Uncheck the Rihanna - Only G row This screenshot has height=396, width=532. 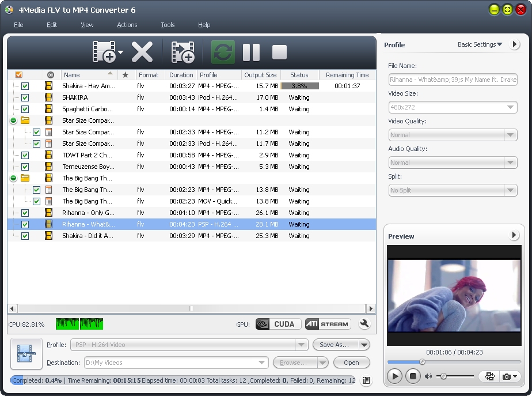click(25, 213)
